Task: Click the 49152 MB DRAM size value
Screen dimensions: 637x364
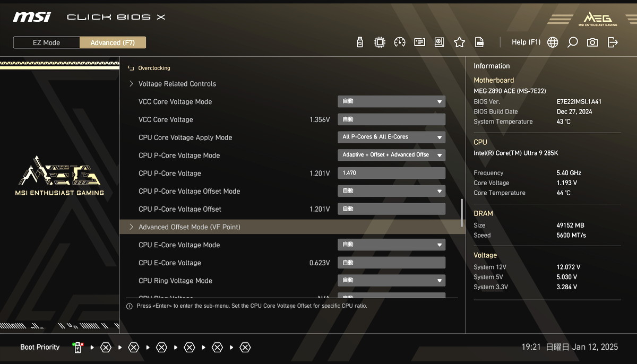Action: click(570, 226)
